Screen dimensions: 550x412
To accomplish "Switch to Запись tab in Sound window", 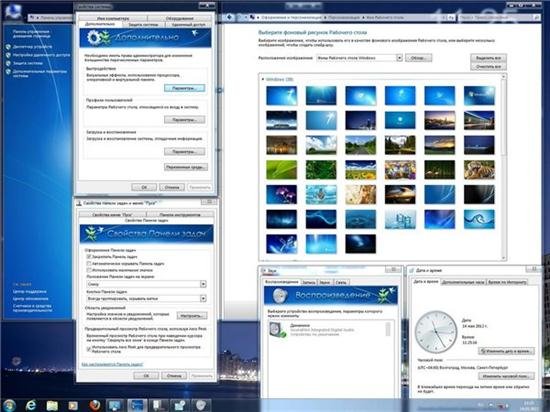I will pyautogui.click(x=309, y=282).
